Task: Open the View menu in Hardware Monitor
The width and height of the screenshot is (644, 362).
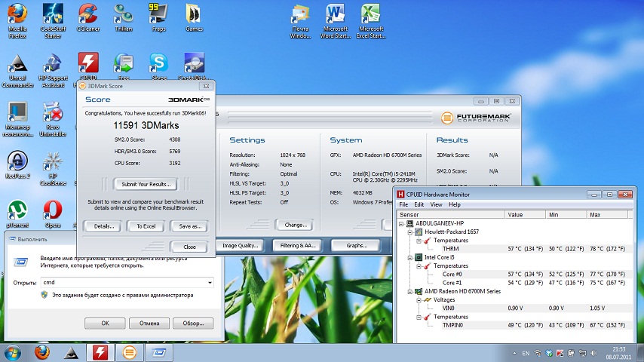Action: 436,204
